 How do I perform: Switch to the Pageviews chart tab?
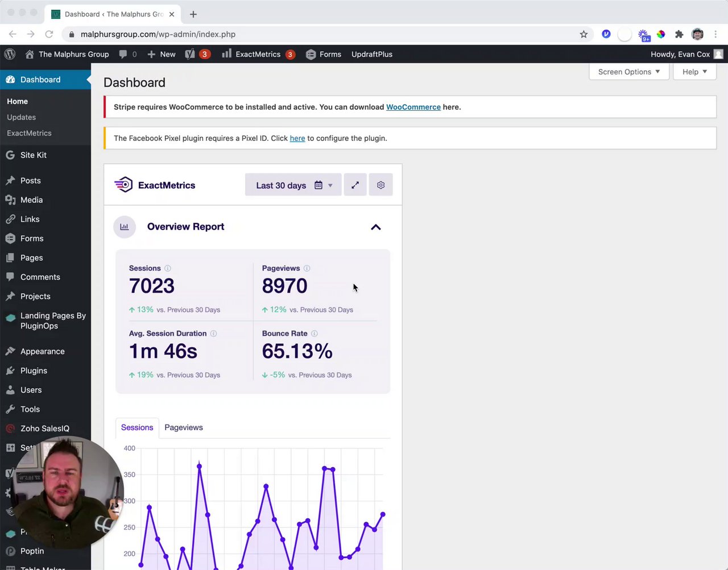coord(184,427)
